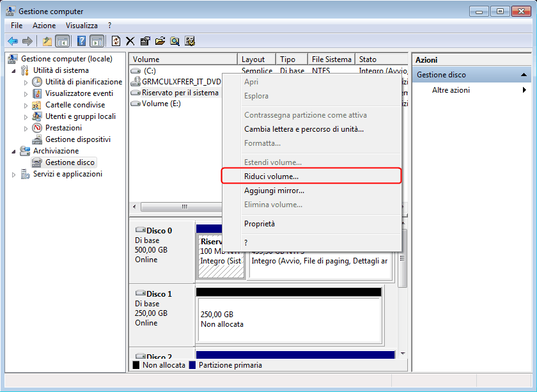Screen dimensions: 537x392
Task: Click the Help question-mark toolbar icon
Action: pyautogui.click(x=81, y=42)
